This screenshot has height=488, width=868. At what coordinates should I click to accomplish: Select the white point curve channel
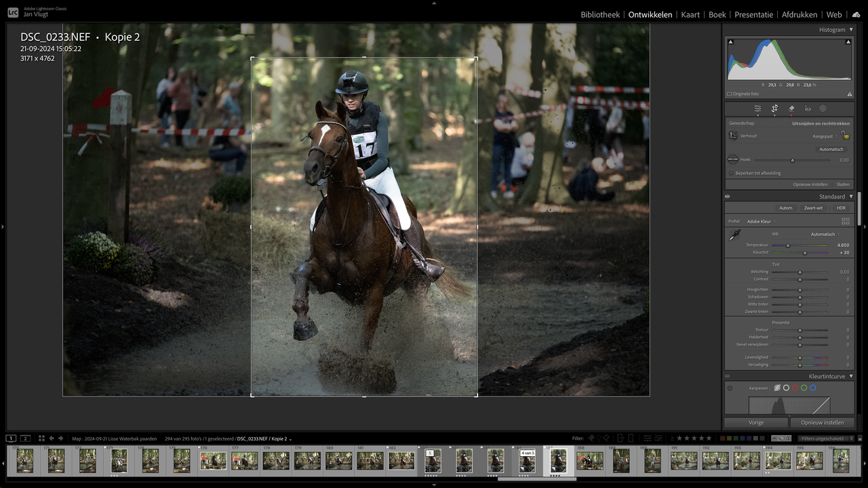point(786,388)
